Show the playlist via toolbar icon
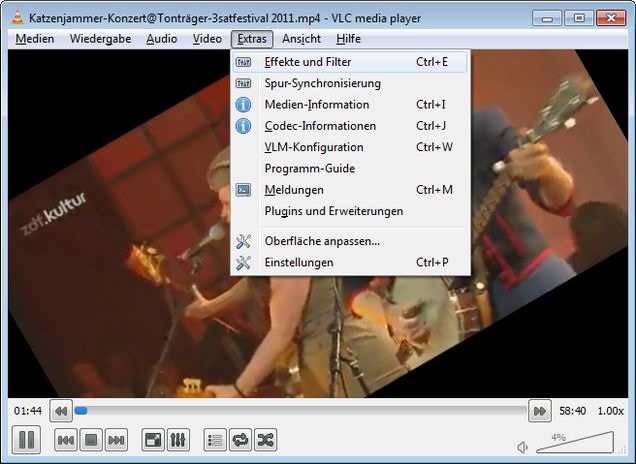The image size is (636, 464). point(215,440)
